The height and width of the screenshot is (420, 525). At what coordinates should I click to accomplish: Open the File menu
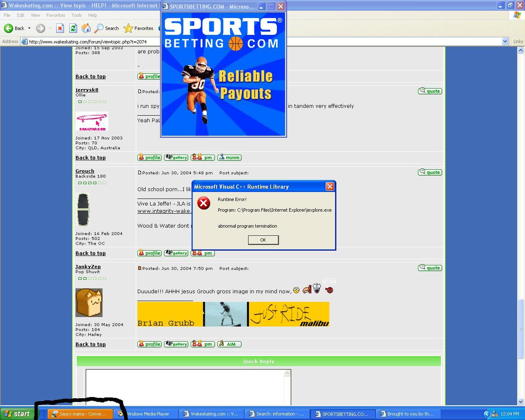[x=7, y=15]
